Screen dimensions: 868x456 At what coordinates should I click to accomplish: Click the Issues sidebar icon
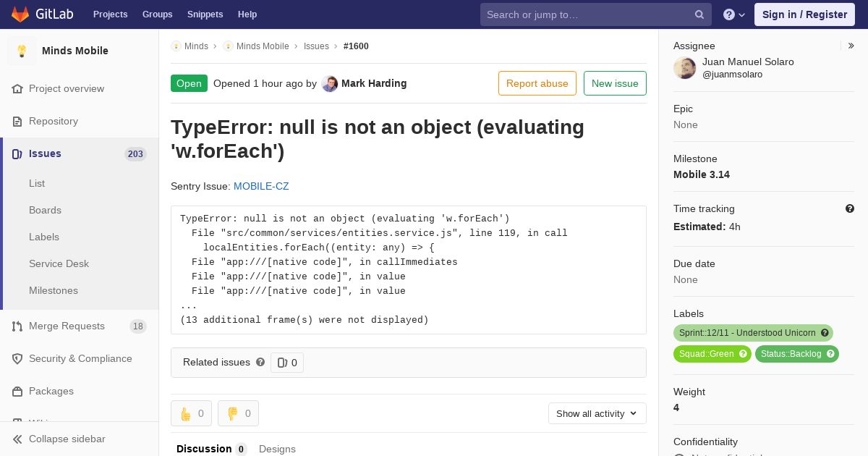17,153
